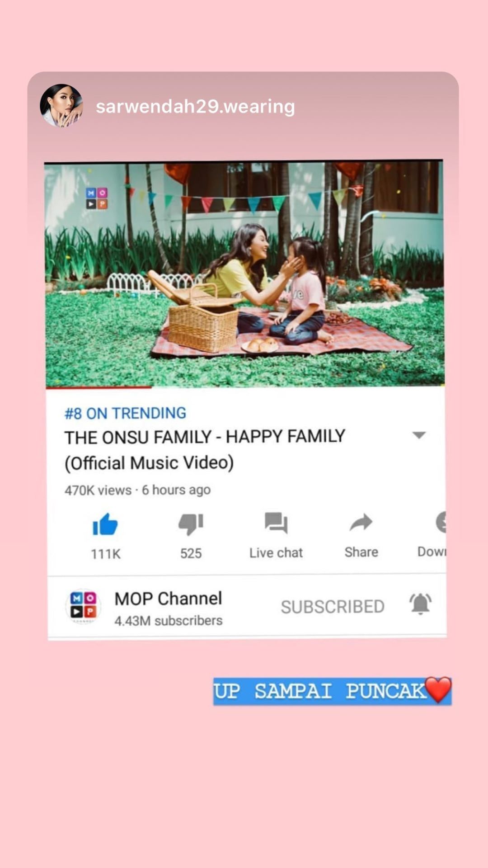Open the #8 ON TRENDING link
This screenshot has width=488, height=868.
(x=125, y=413)
